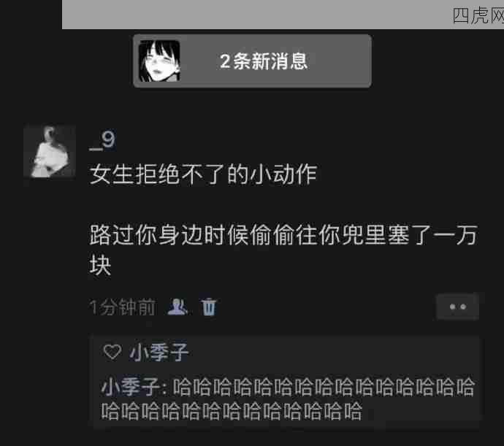This screenshot has height=446, width=504.
Task: Tap the 1分钟前 timestamp
Action: [123, 307]
